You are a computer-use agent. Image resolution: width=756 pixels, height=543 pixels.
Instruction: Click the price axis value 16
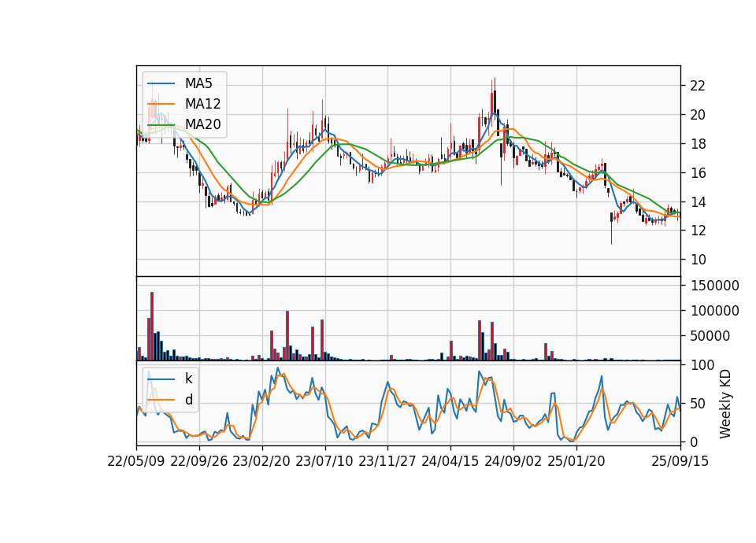tap(698, 173)
